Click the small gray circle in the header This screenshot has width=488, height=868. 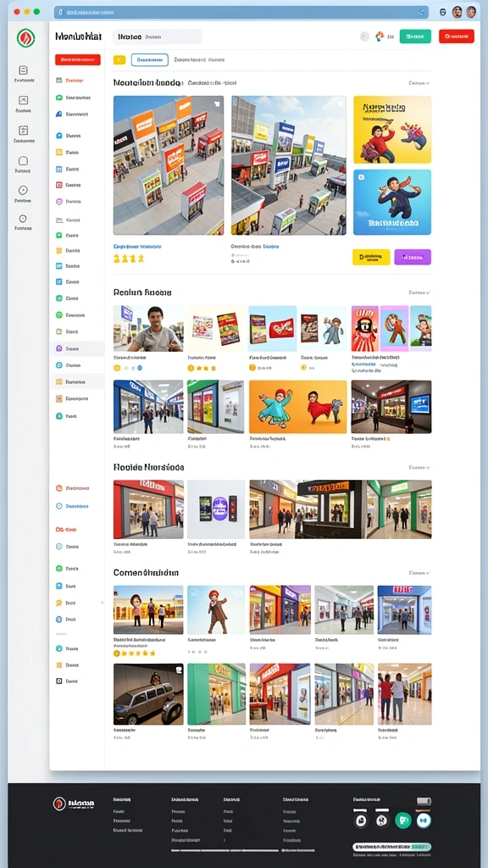click(364, 36)
